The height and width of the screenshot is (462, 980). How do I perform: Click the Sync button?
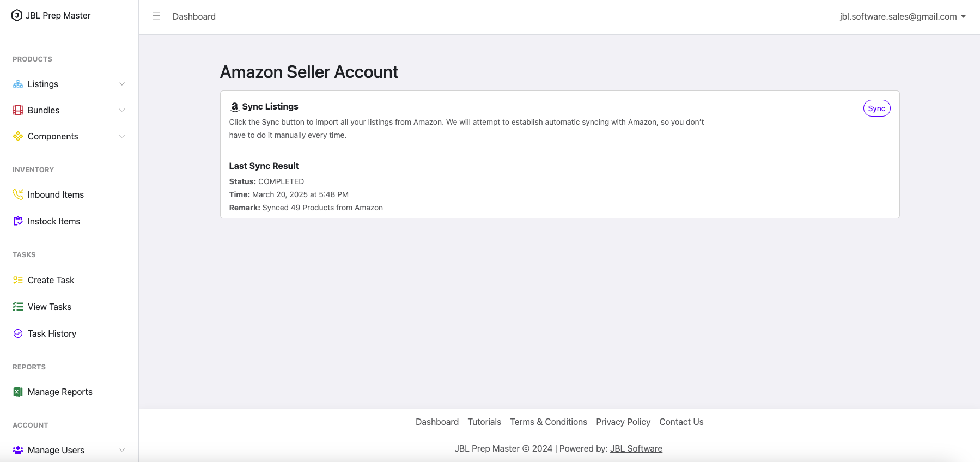876,108
